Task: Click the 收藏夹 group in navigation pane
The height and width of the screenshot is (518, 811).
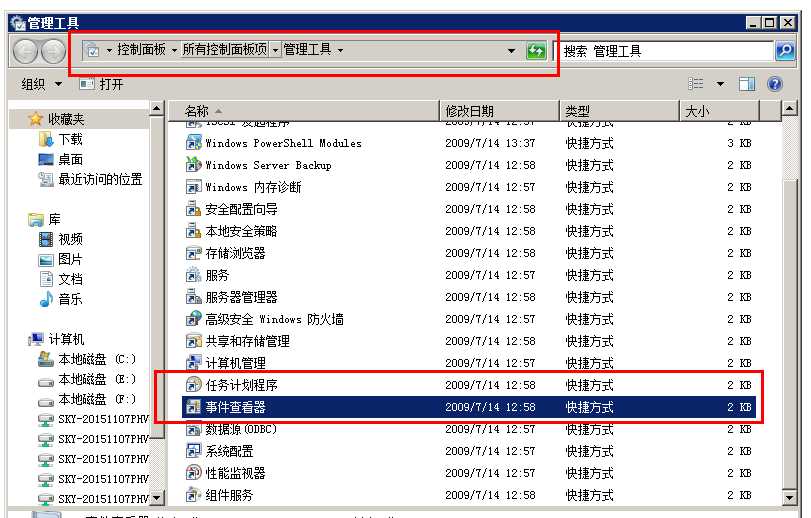Action: click(x=57, y=119)
